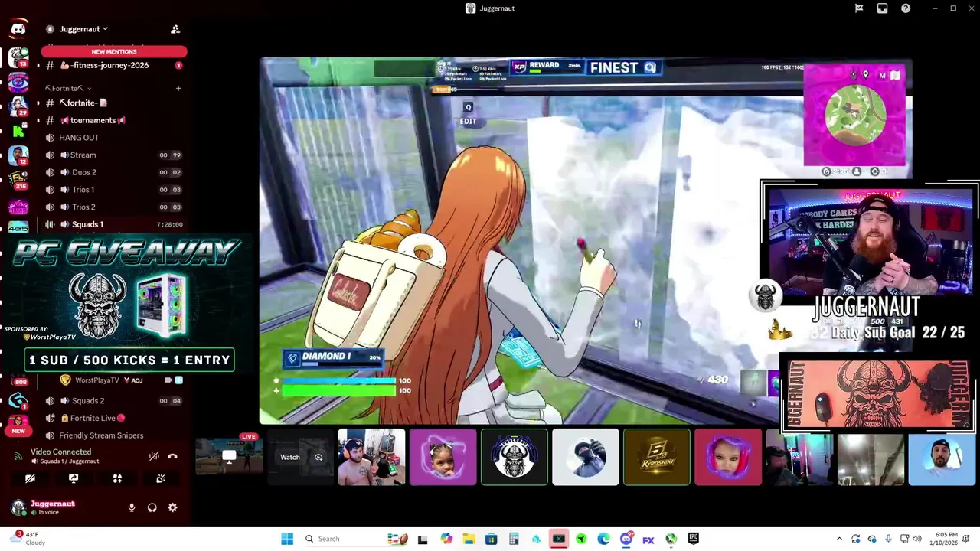
Task: Select gold Kyroshiki participant tile
Action: coord(657,457)
